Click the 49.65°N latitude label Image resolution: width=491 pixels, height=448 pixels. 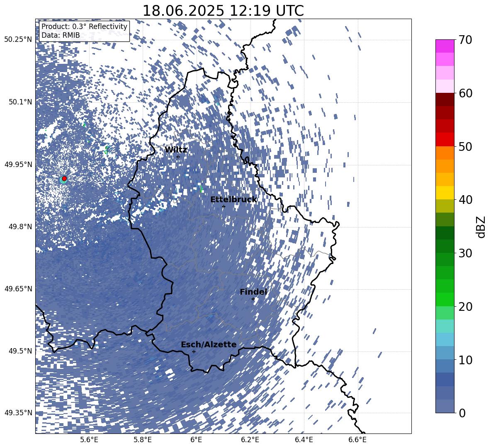tap(18, 289)
